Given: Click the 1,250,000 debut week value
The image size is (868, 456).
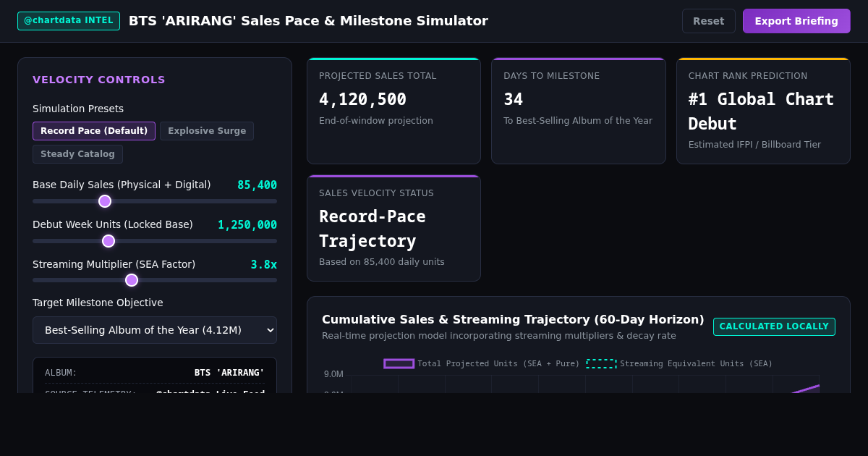Looking at the screenshot, I should [247, 225].
